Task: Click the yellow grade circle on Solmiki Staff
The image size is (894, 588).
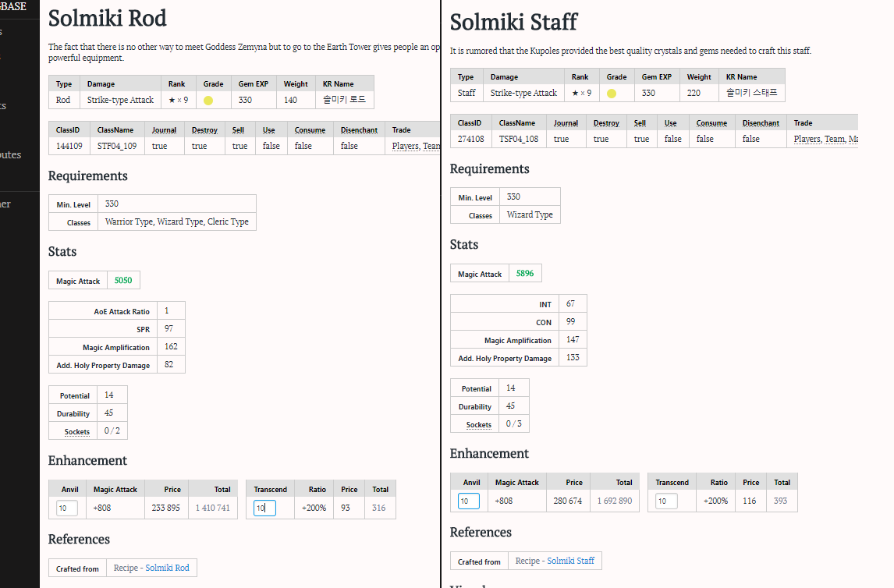Action: (612, 94)
